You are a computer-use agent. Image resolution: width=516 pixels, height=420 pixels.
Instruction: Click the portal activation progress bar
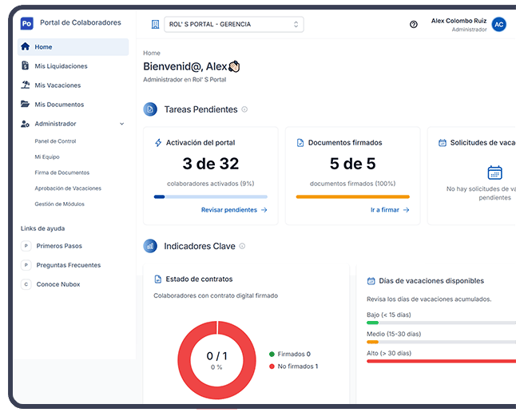click(210, 196)
